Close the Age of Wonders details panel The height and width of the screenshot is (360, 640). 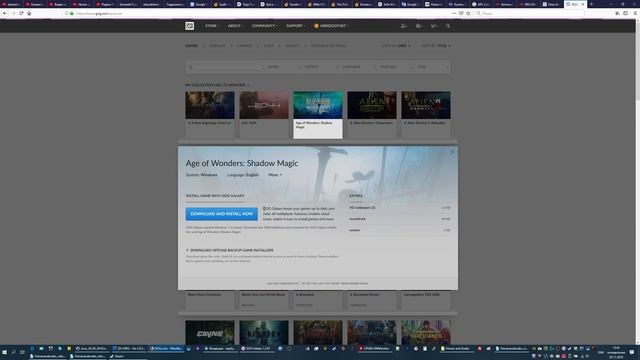(x=452, y=152)
